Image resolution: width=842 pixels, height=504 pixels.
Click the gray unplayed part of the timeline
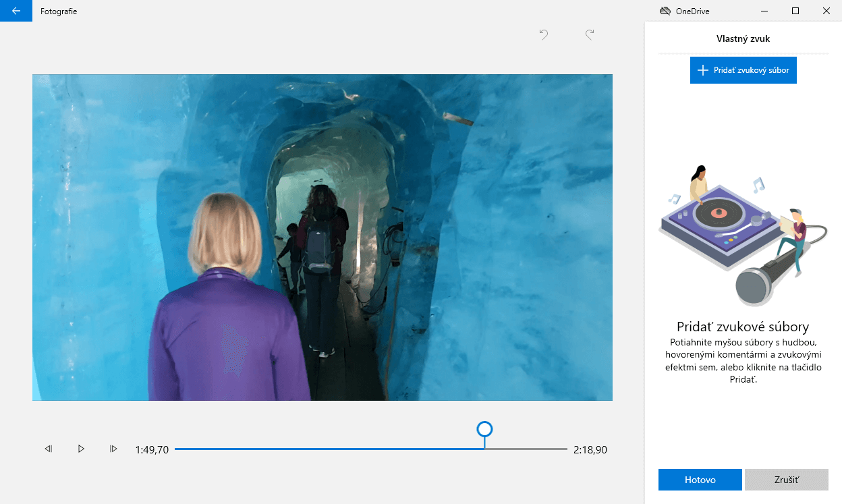coord(526,449)
